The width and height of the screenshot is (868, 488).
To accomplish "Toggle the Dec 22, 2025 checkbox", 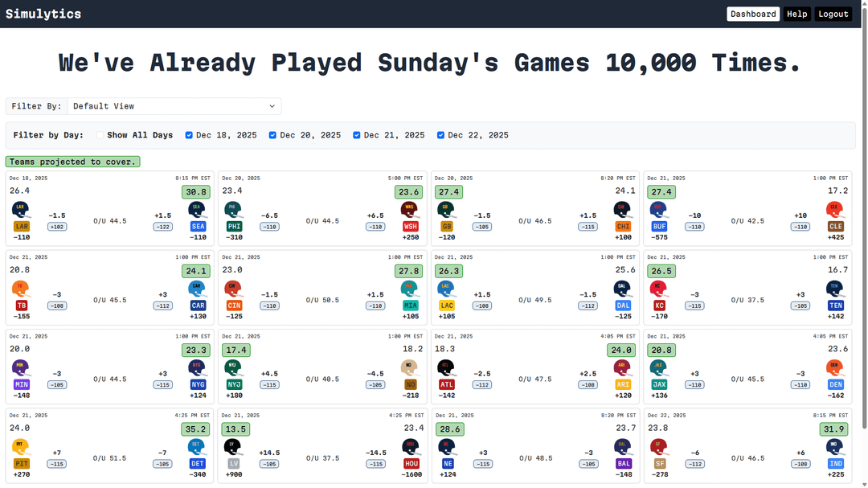I will 440,135.
